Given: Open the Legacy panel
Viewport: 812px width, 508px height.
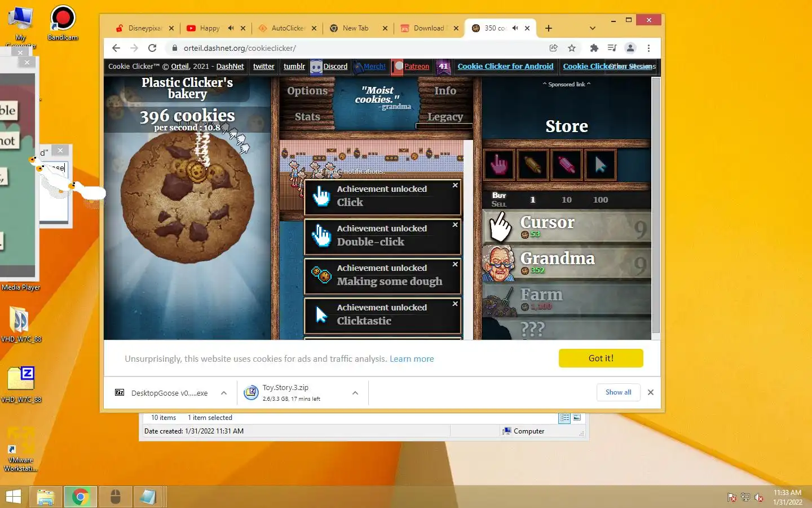Looking at the screenshot, I should coord(445,117).
